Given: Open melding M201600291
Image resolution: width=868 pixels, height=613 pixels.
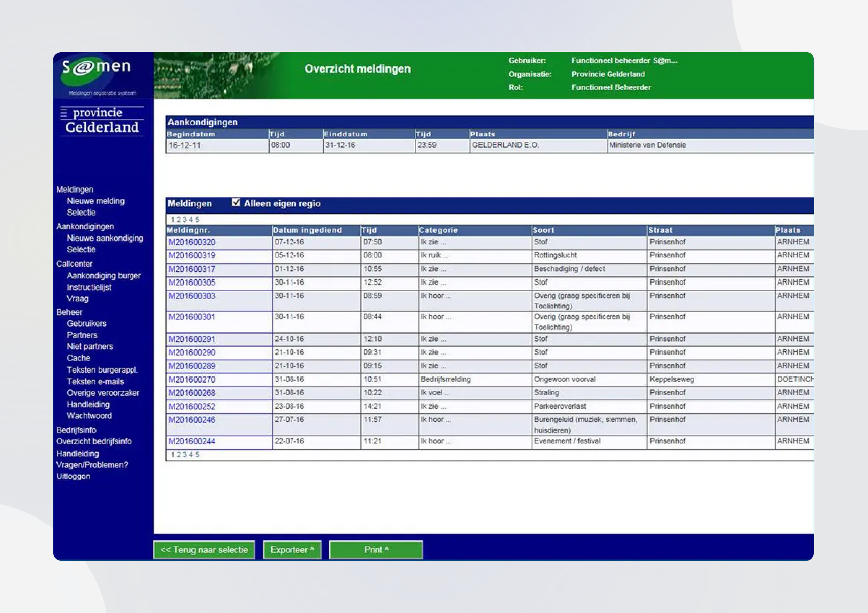Looking at the screenshot, I should [192, 339].
